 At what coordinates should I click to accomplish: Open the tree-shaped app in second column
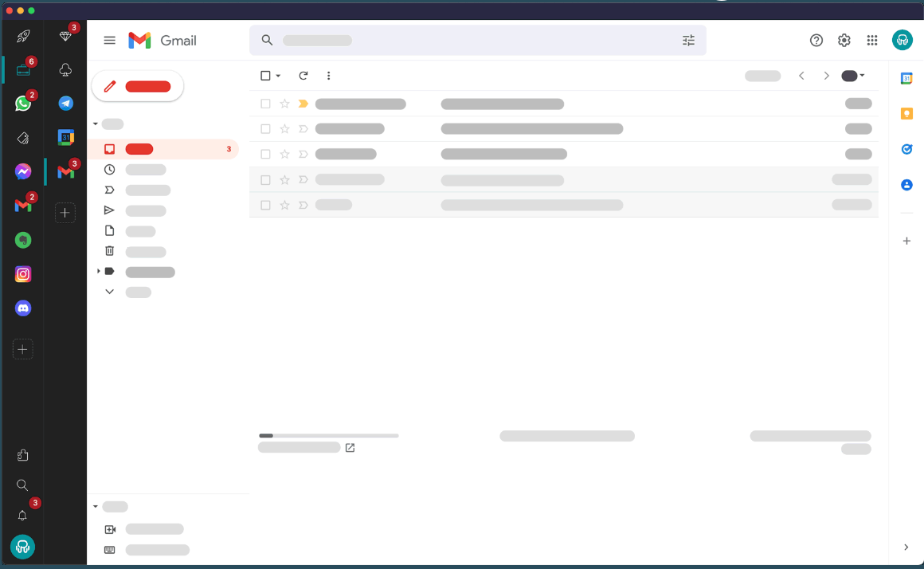(65, 69)
